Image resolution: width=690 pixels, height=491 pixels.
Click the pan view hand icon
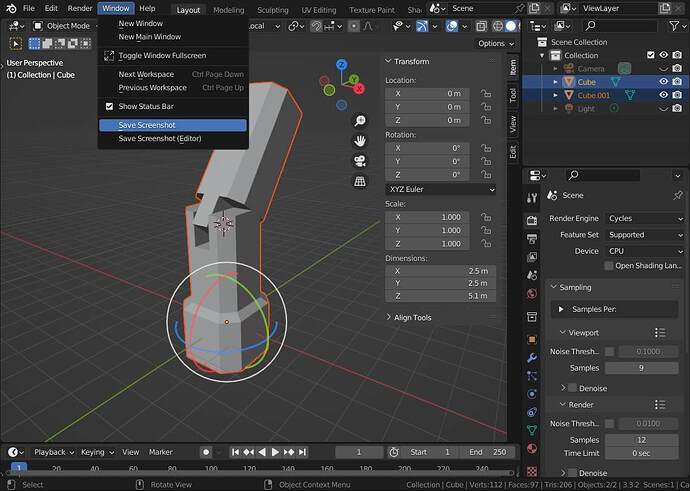coord(360,141)
